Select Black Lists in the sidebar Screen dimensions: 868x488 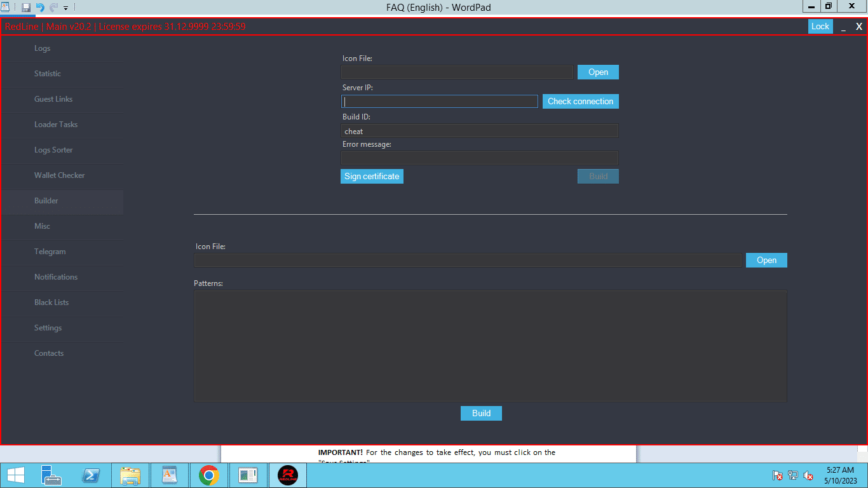[x=62, y=302]
